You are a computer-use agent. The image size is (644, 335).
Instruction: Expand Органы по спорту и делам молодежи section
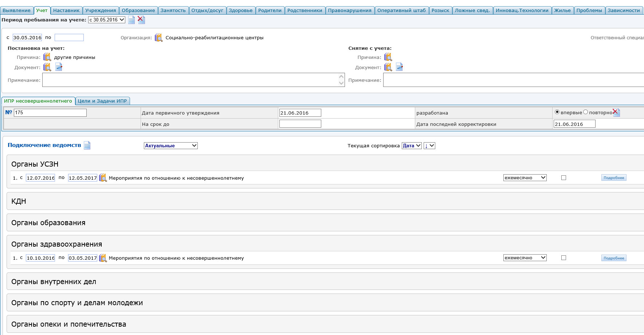point(325,303)
